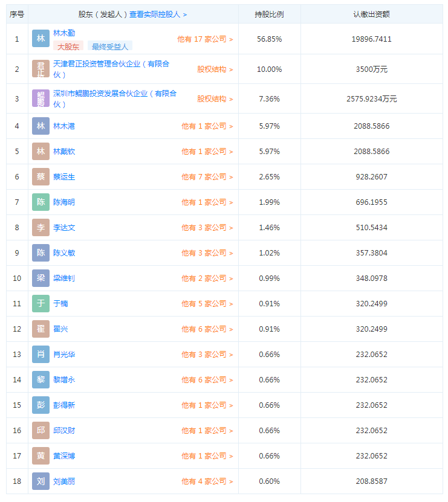Click the 天津君正 company avatar icon
Image resolution: width=448 pixels, height=502 pixels.
41,69
